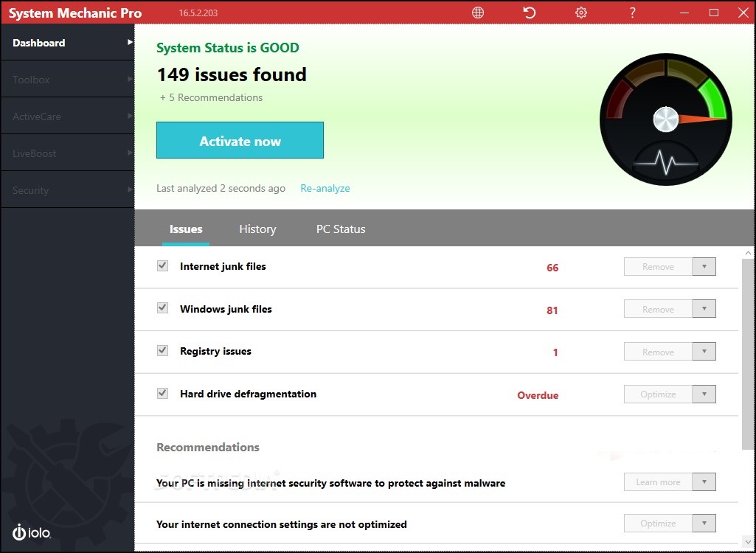Click the 'Registry issues' label
Viewport: 756px width, 553px height.
215,351
